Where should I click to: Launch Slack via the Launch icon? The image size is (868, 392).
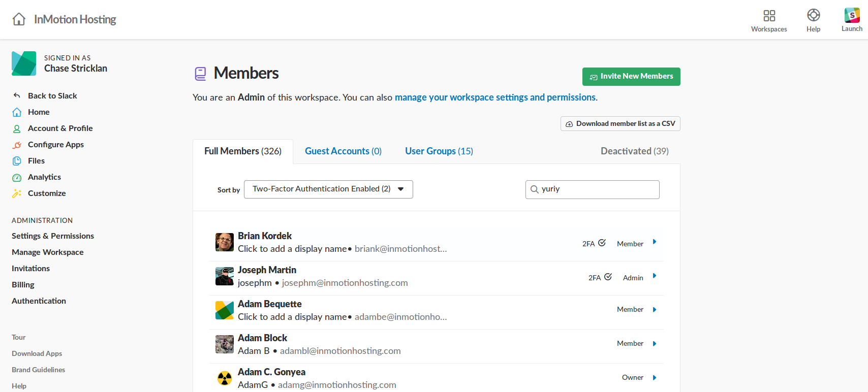click(x=852, y=16)
